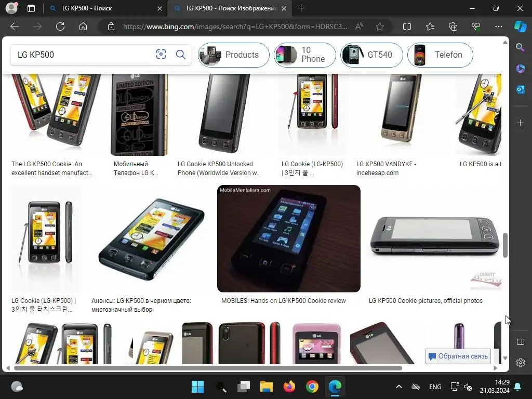Open the side-view LG phone image
The image size is (532, 399).
pyautogui.click(x=434, y=238)
